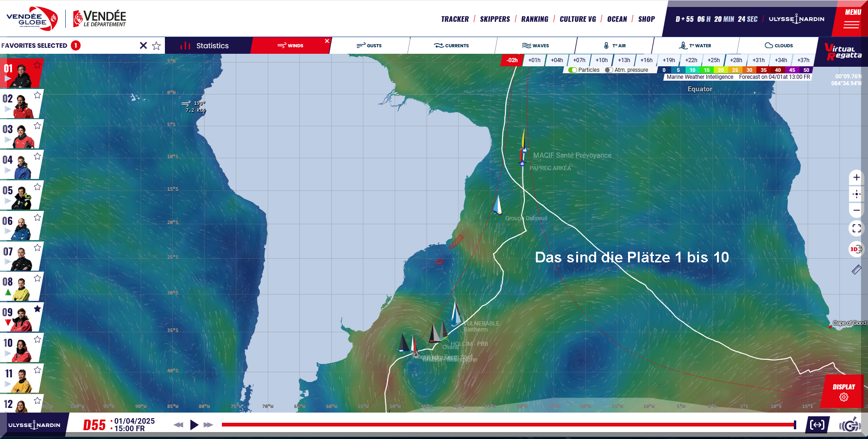Center the map on fleet

point(856,194)
